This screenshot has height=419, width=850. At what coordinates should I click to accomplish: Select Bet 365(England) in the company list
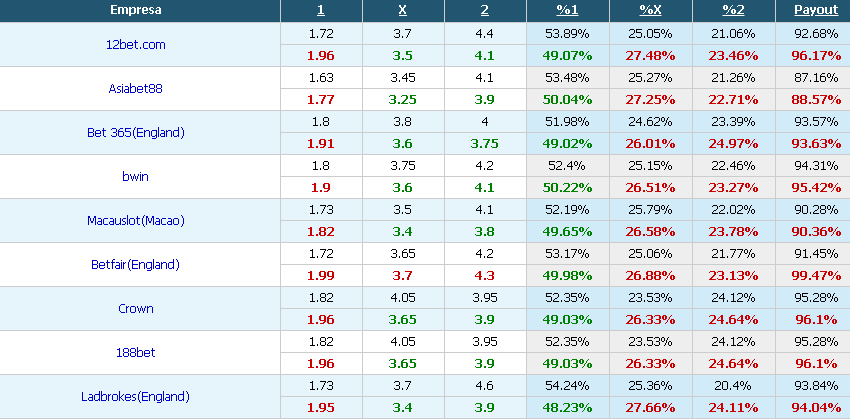point(135,132)
